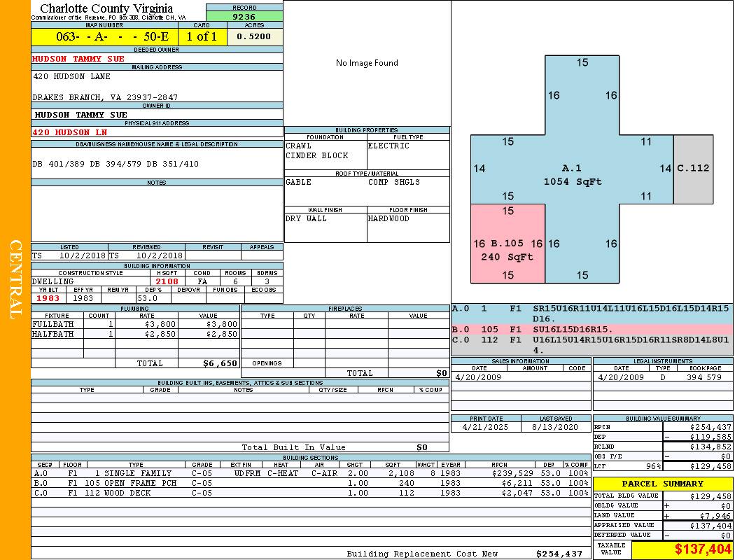Select the map number 063-A-50-E field

(104, 37)
